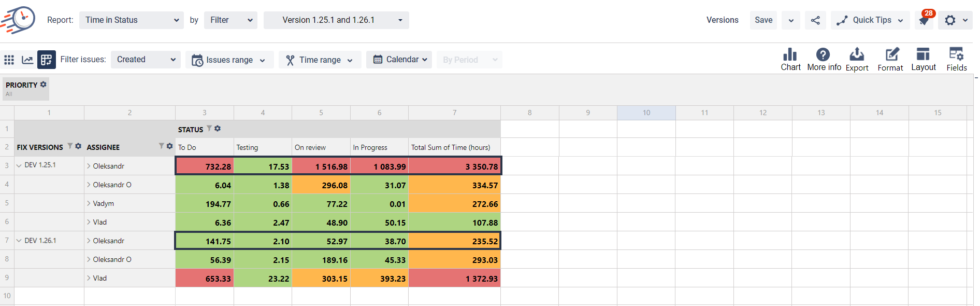Viewport: 980px width, 306px height.
Task: Open the Fields settings icon
Action: [x=956, y=55]
